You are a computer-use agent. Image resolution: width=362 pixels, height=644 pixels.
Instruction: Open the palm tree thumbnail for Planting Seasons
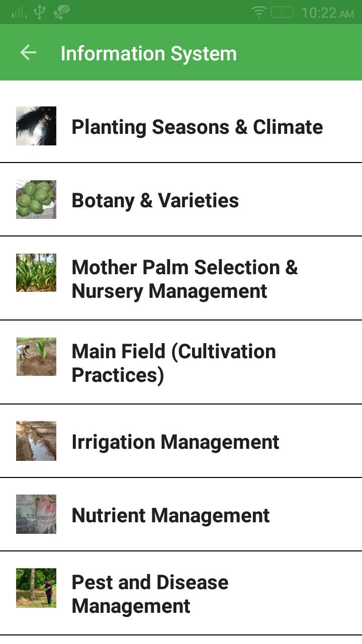click(36, 126)
